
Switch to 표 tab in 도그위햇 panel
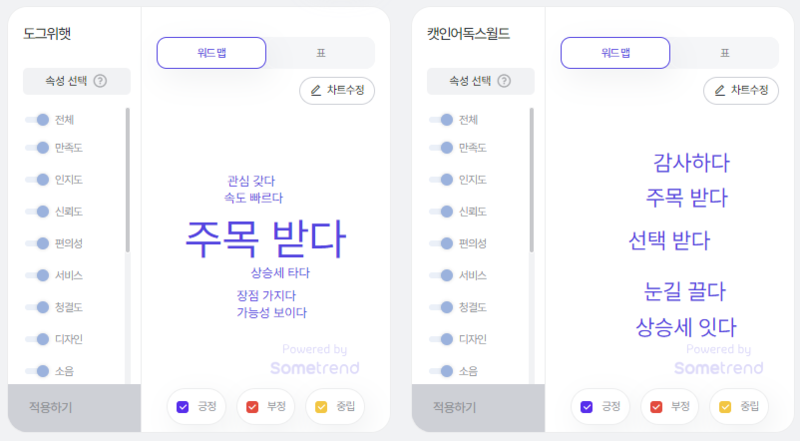tap(321, 53)
